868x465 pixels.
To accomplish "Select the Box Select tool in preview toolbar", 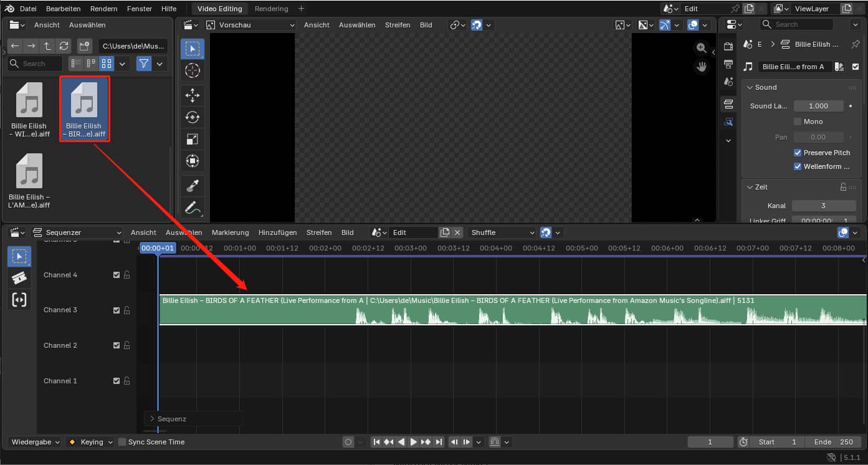I will pos(192,49).
